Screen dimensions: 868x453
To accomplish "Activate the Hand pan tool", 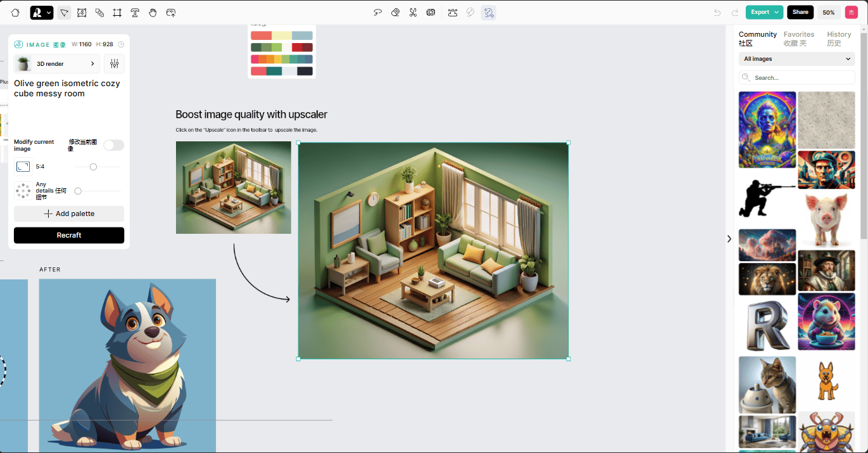I will pos(153,13).
